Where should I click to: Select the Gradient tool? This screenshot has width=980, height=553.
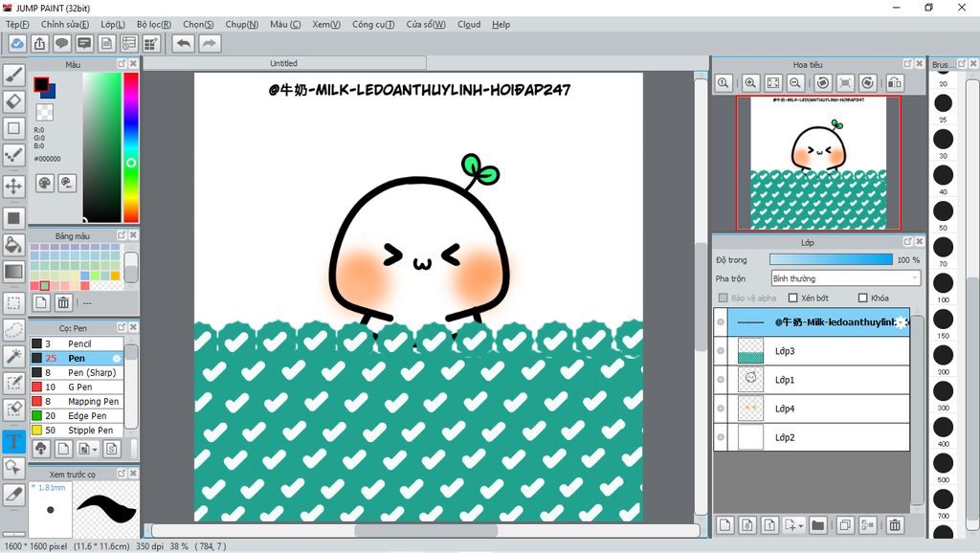(13, 271)
